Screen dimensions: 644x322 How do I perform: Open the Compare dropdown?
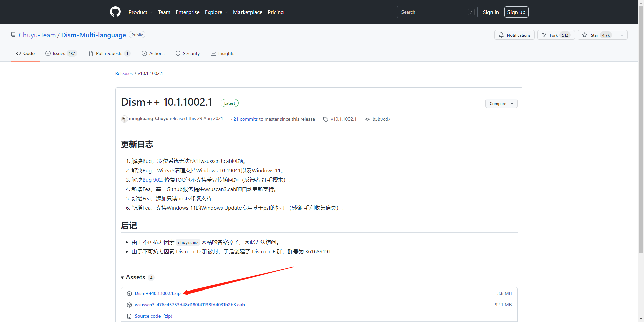pos(501,103)
